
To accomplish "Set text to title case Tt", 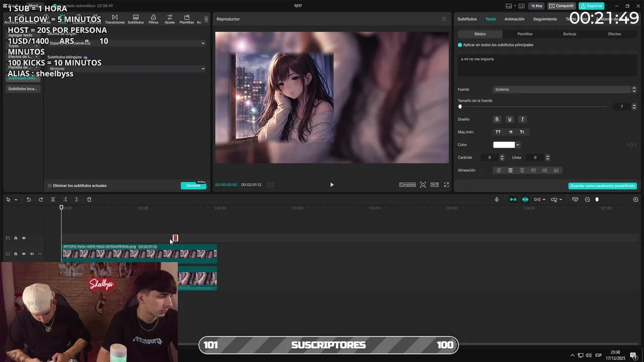I will [522, 132].
